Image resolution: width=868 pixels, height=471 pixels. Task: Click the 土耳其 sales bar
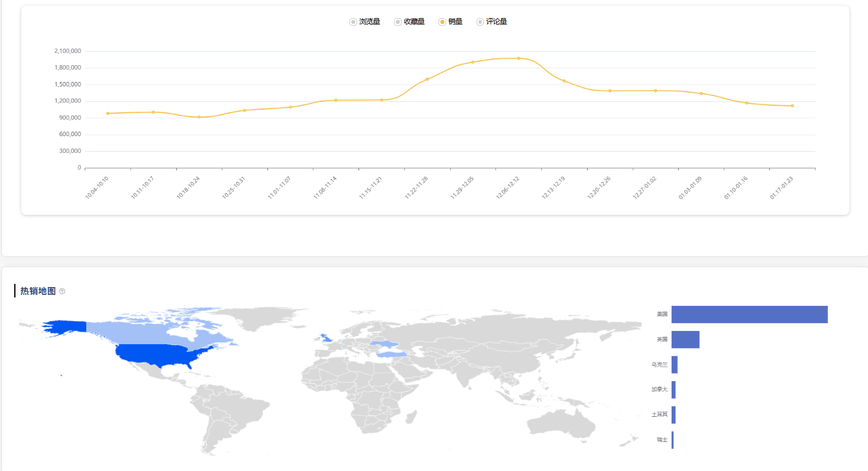(675, 415)
